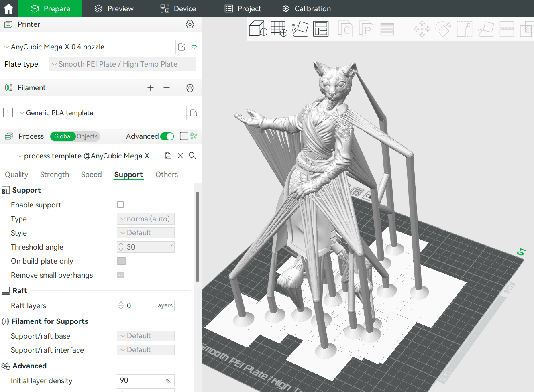Discard process preset changes with X icon
534x392 pixels.
[180, 156]
